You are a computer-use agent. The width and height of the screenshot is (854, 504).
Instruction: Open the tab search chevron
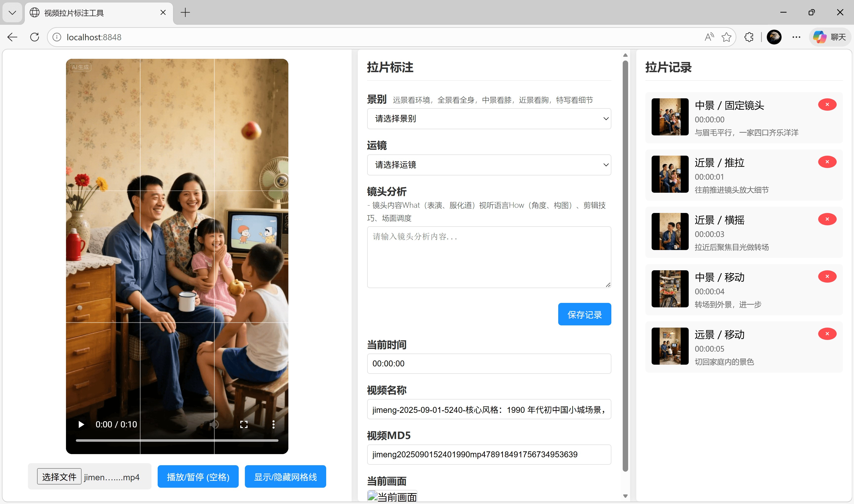12,13
